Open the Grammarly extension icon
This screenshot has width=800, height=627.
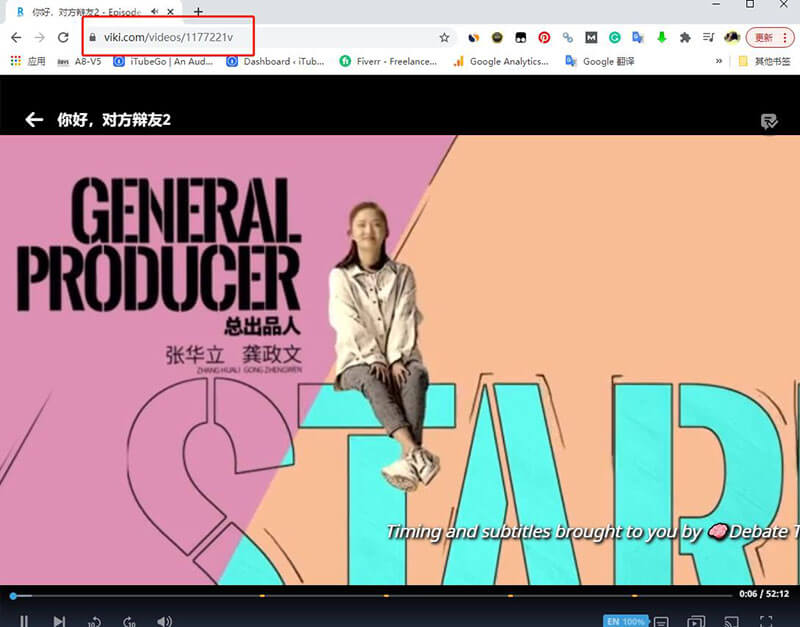click(x=615, y=37)
